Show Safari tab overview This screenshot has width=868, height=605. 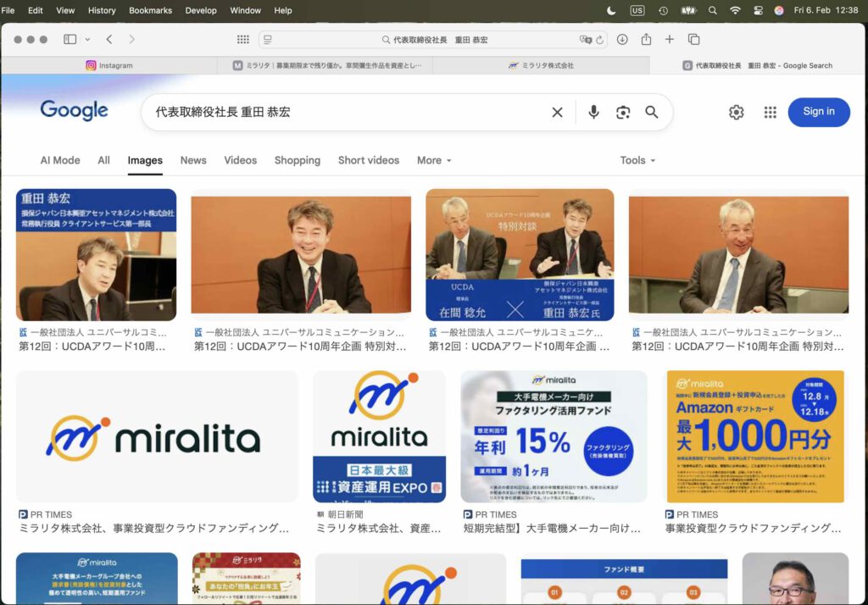pos(693,40)
